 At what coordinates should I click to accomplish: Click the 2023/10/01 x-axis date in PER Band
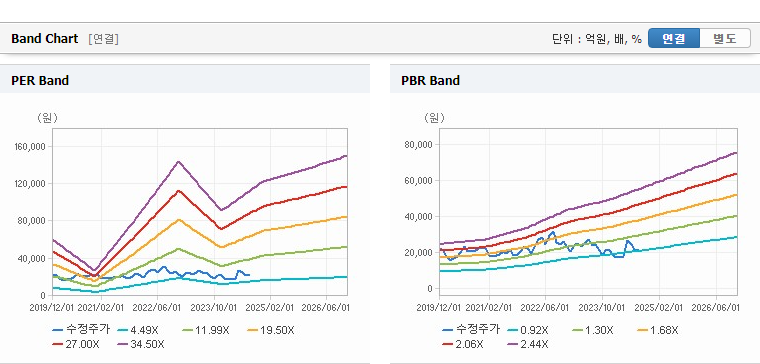(x=214, y=308)
